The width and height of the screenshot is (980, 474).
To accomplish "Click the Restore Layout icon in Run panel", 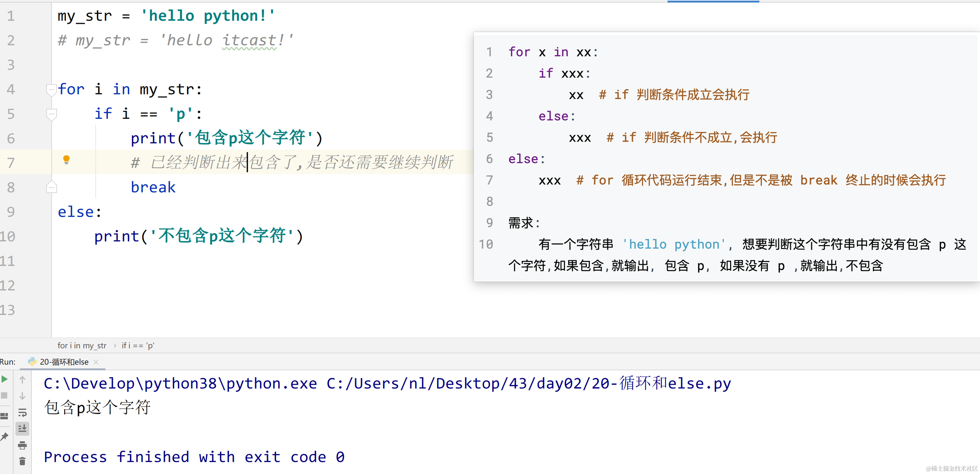I will (x=4, y=416).
